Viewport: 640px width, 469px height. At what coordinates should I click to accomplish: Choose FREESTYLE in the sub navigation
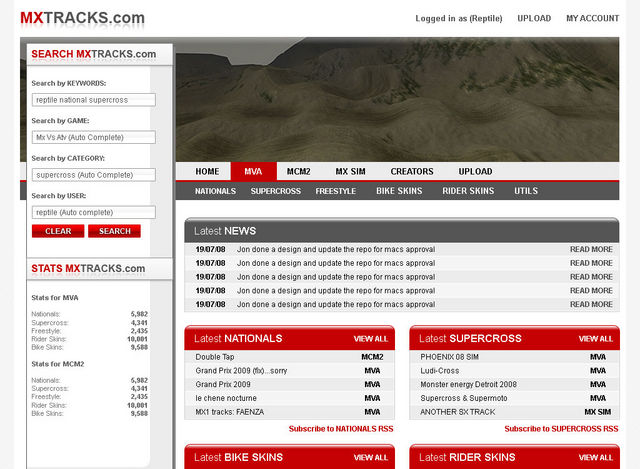click(x=336, y=191)
